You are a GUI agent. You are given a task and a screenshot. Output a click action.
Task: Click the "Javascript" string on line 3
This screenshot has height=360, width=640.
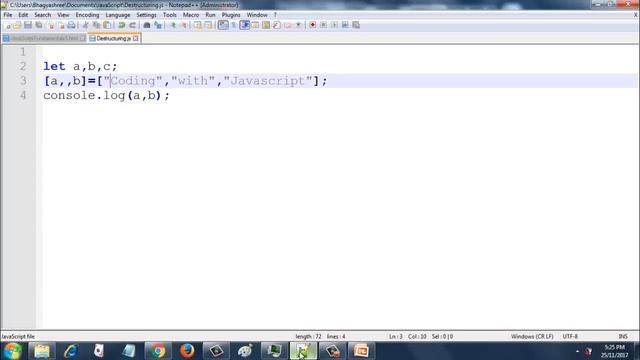coord(268,81)
